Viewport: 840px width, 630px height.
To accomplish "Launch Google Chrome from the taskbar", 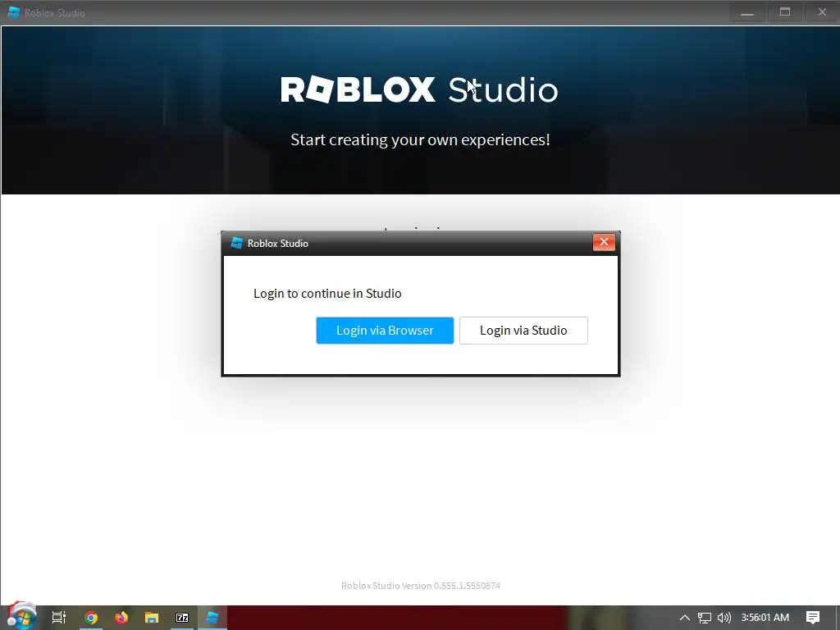I will (x=91, y=618).
